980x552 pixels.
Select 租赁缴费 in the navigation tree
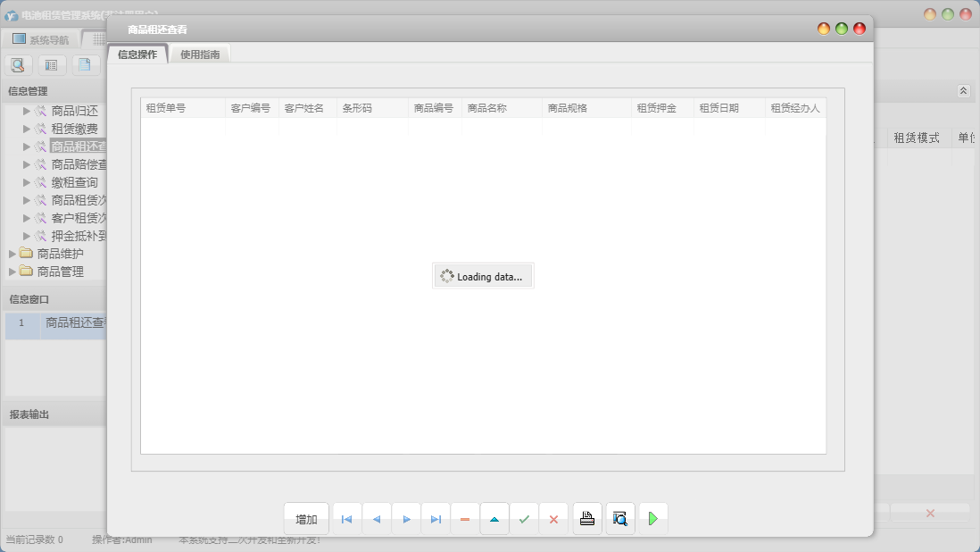click(x=75, y=129)
